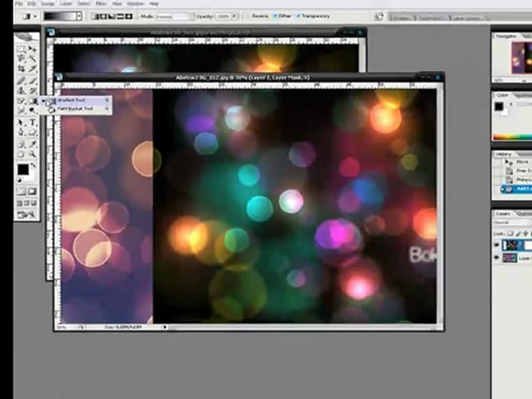The width and height of the screenshot is (532, 399).
Task: Select the highlighted Add Layer Mask history state
Action: pyautogui.click(x=516, y=188)
